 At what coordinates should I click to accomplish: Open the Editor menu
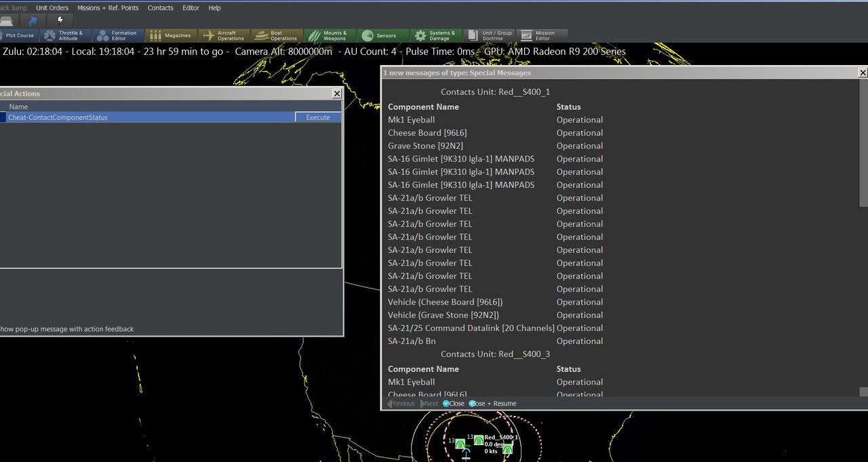(191, 7)
